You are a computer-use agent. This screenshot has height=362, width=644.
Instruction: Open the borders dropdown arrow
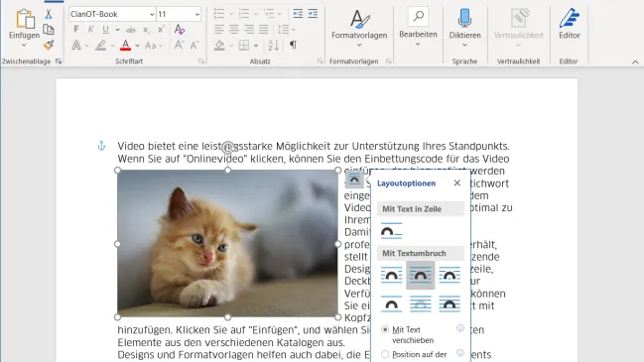click(256, 46)
